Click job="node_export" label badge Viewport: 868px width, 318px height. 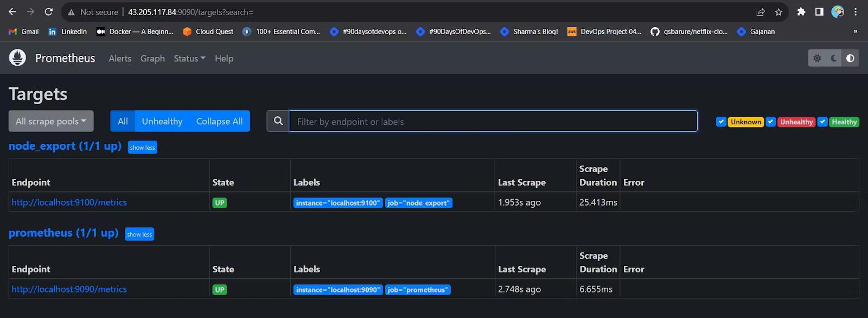coord(419,203)
